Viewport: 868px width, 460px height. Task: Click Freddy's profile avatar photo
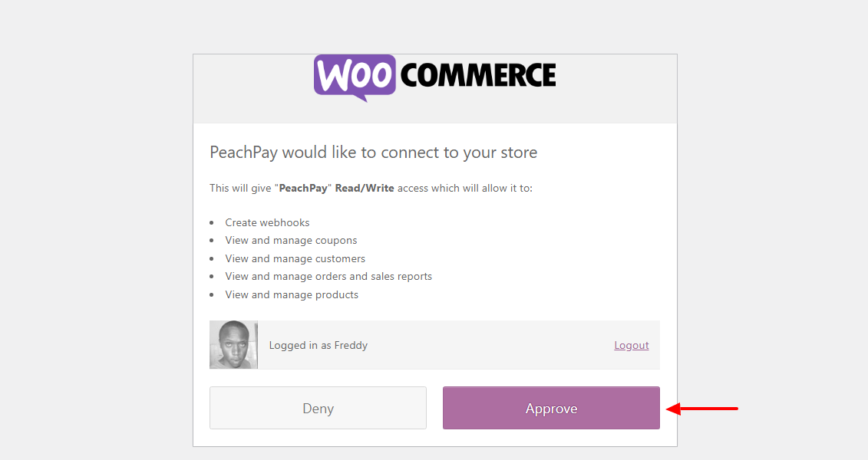click(233, 345)
